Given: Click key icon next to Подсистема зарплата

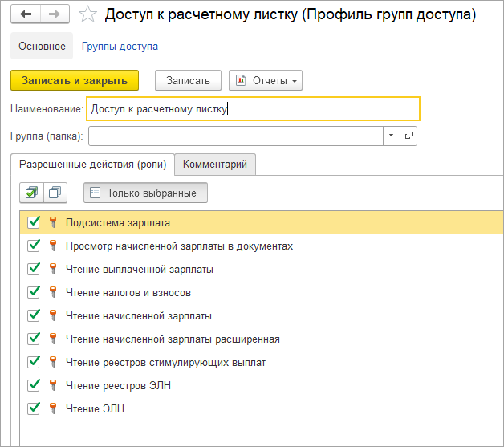Looking at the screenshot, I should pos(53,223).
